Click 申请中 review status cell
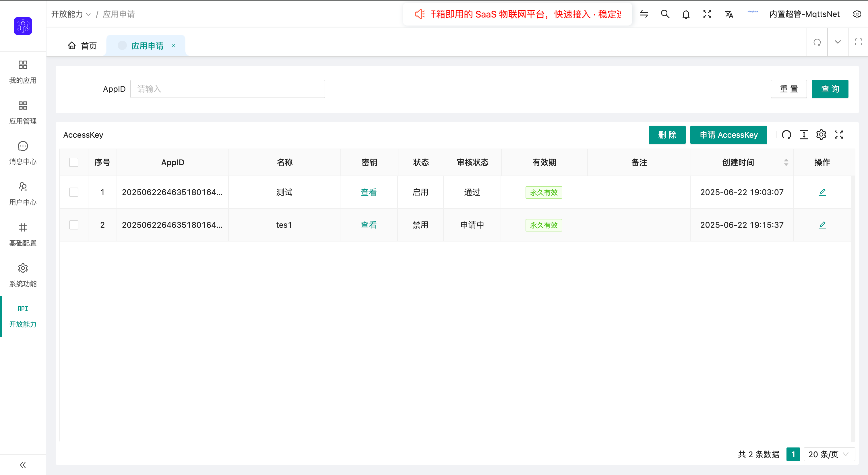The image size is (868, 475). pos(472,225)
